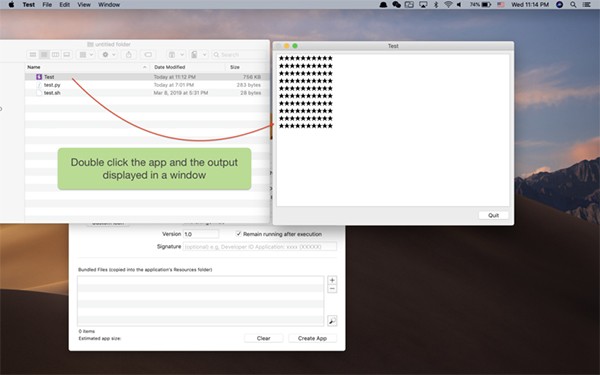
Task: Click the Bluetooth icon in menu bar
Action: pos(436,5)
